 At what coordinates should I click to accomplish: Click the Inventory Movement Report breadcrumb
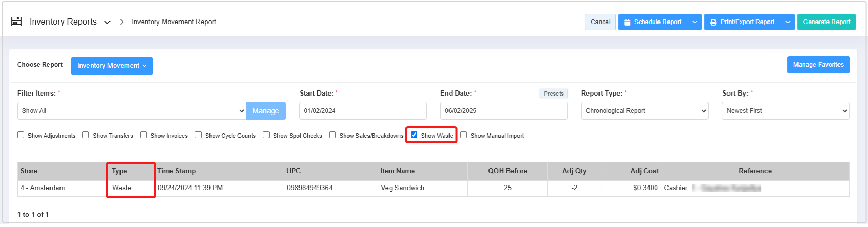(174, 22)
